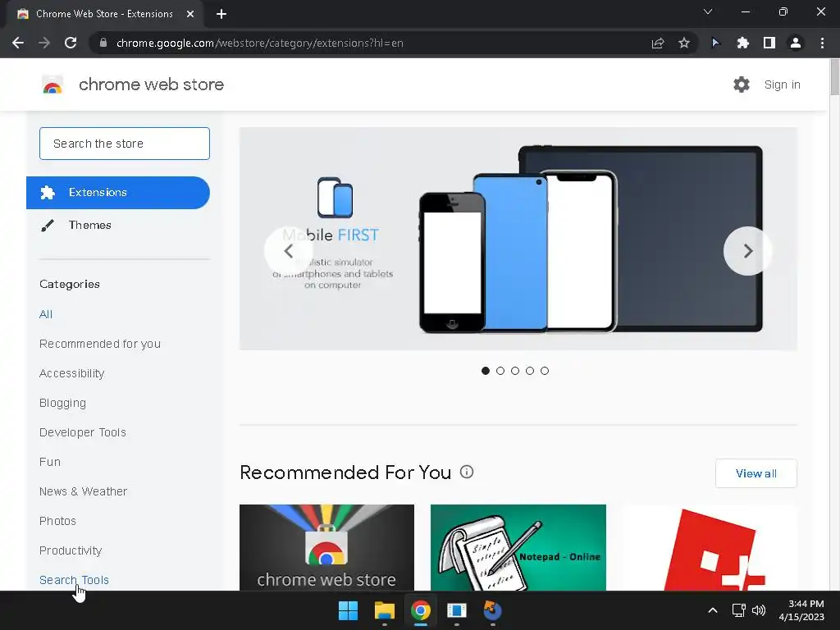Open File Explorer from the taskbar
Image resolution: width=840 pixels, height=630 pixels.
click(384, 610)
